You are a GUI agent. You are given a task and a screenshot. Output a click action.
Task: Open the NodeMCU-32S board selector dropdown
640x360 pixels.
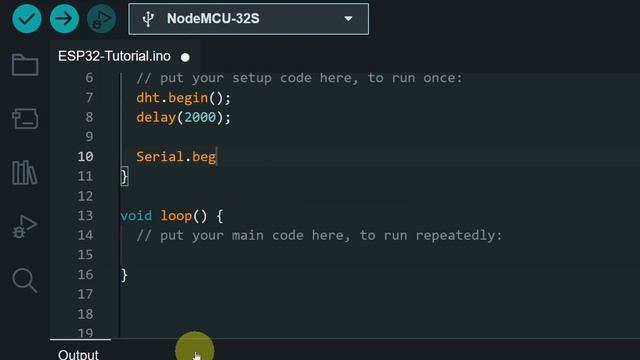tap(249, 19)
